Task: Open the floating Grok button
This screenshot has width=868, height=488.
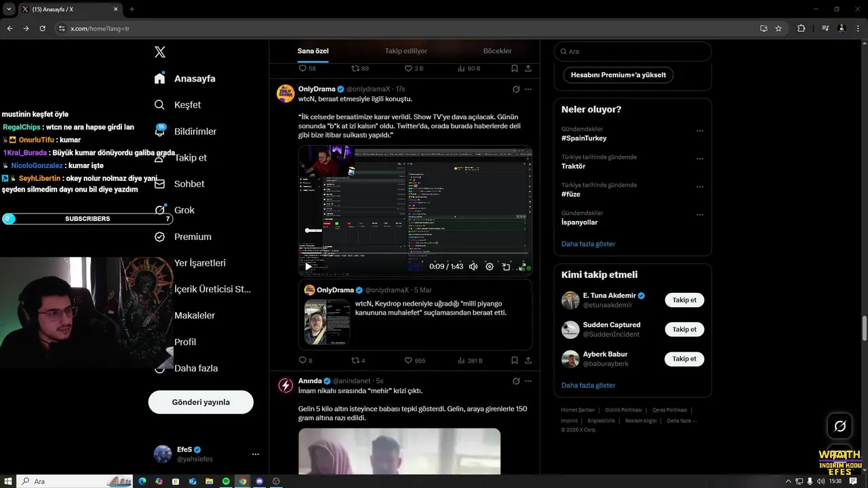Action: point(840,426)
